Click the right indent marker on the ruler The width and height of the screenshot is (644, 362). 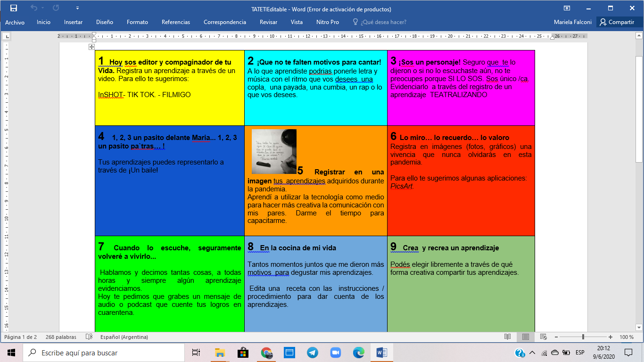coord(552,37)
